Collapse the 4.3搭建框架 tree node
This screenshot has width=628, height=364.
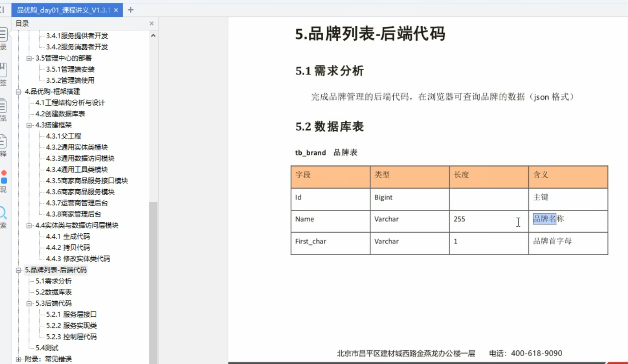pyautogui.click(x=29, y=125)
